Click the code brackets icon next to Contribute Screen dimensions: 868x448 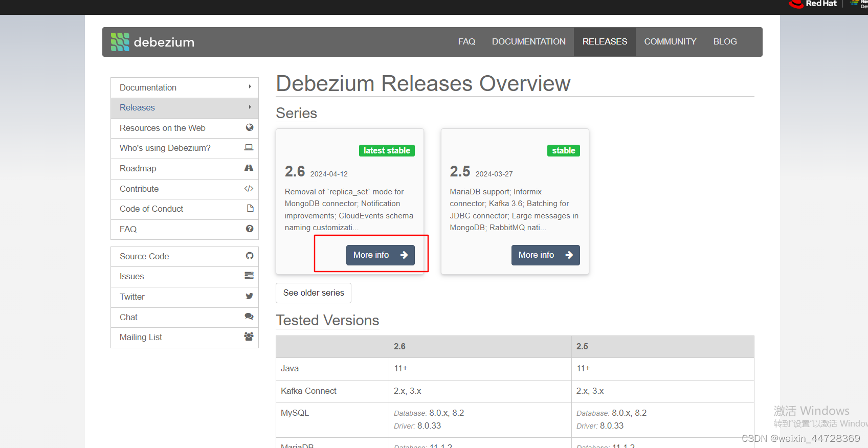249,188
